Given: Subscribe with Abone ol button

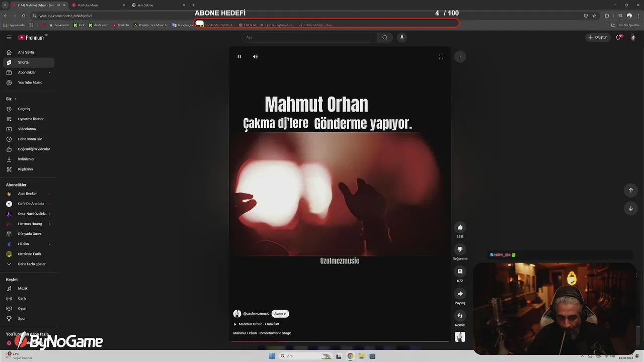Looking at the screenshot, I should pos(280,314).
